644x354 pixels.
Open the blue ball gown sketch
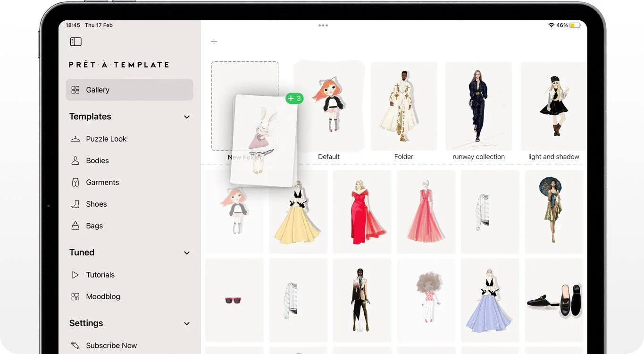(x=490, y=300)
